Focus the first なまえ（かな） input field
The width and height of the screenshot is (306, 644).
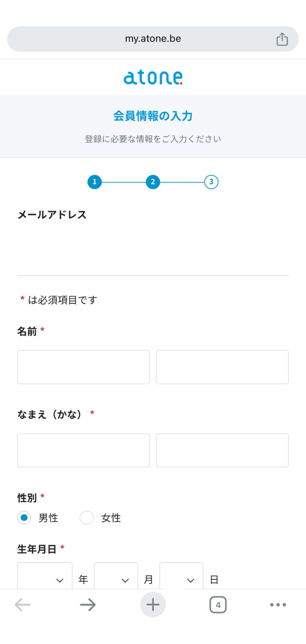click(x=84, y=450)
